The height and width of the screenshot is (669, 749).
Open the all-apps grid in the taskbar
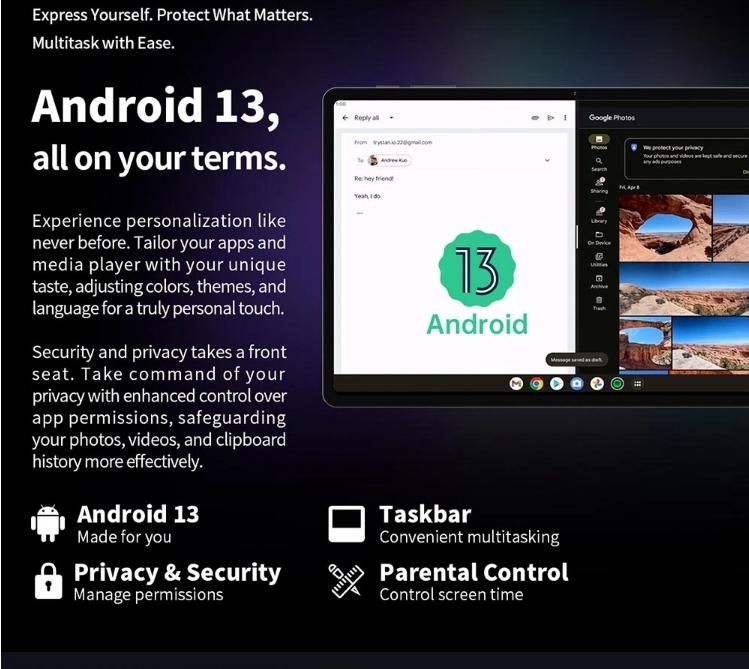pos(637,383)
